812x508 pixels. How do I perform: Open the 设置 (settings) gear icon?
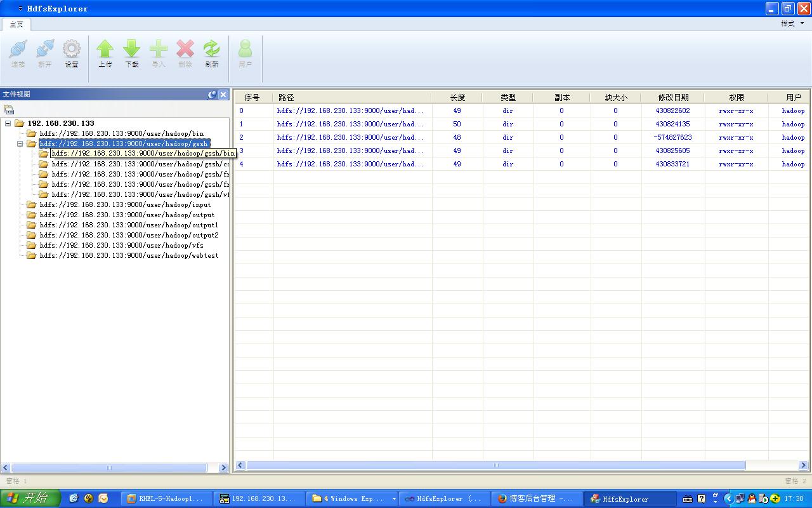coord(72,53)
